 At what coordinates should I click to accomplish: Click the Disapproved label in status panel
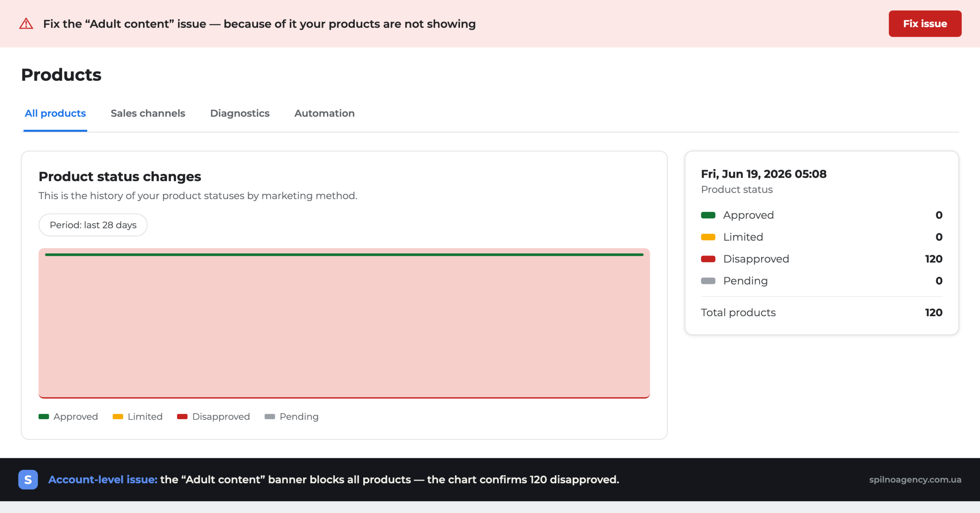coord(756,259)
